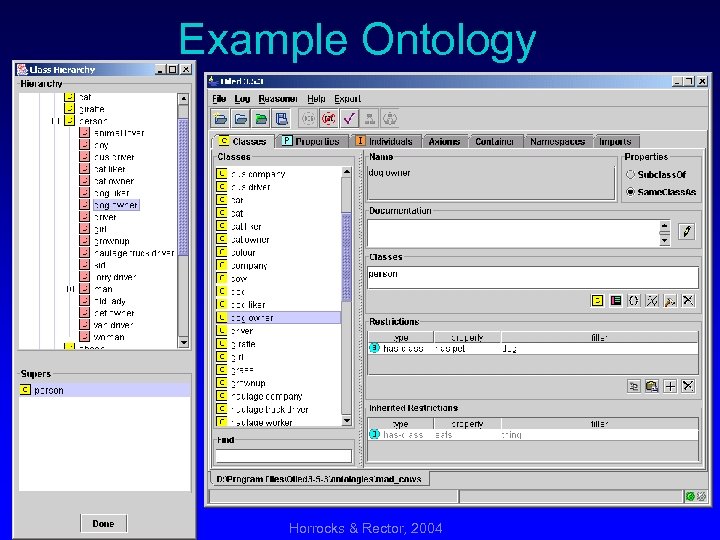Select cat liker in the Hierarchy tree

(x=110, y=169)
